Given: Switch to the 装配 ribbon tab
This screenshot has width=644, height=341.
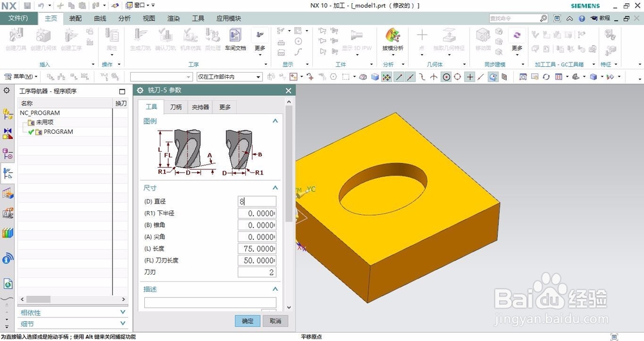Looking at the screenshot, I should pyautogui.click(x=75, y=19).
